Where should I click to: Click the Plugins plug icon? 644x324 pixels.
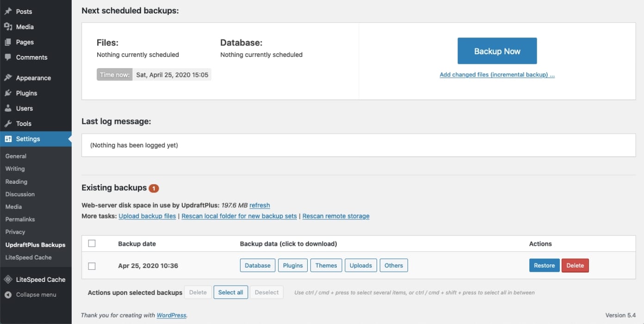pos(8,93)
